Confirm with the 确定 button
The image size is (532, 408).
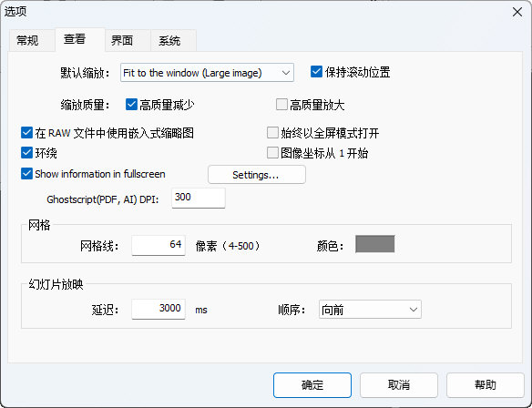tap(312, 385)
